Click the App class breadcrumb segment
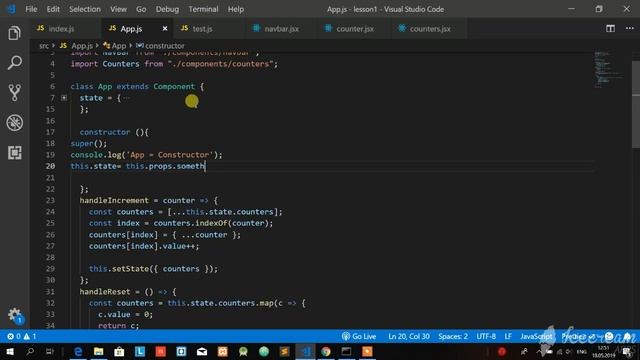 pos(115,46)
